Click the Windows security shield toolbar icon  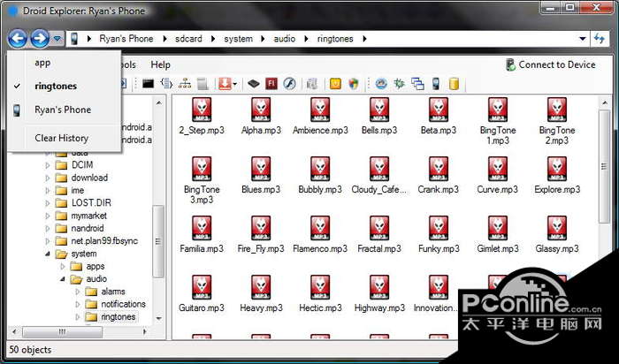click(354, 84)
